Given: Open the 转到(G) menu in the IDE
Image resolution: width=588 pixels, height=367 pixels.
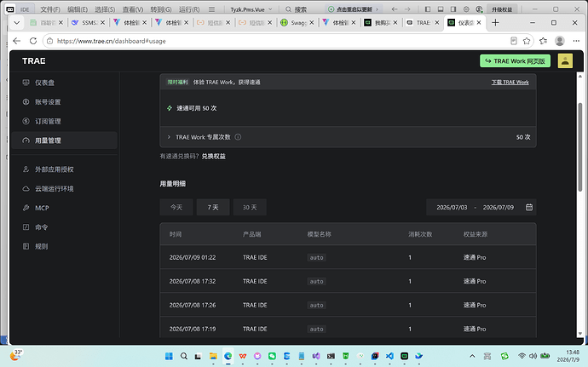Looking at the screenshot, I should tap(160, 9).
